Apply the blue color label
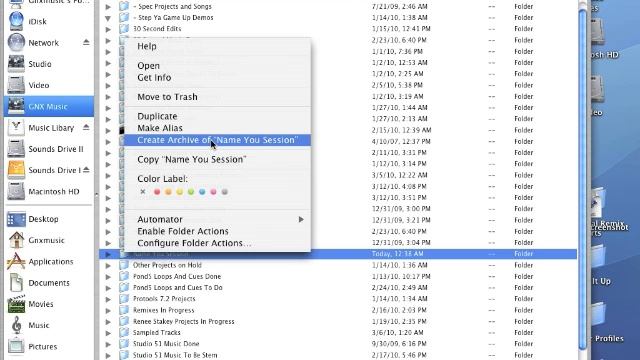Viewport: 640px width, 360px height. point(202,191)
